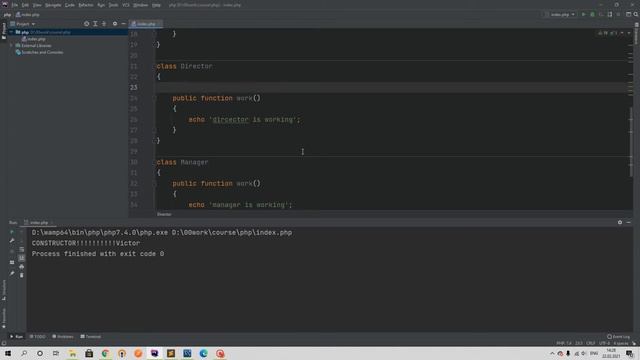Screen dimensions: 640x360
Task: Open the View menu
Action: [37, 5]
